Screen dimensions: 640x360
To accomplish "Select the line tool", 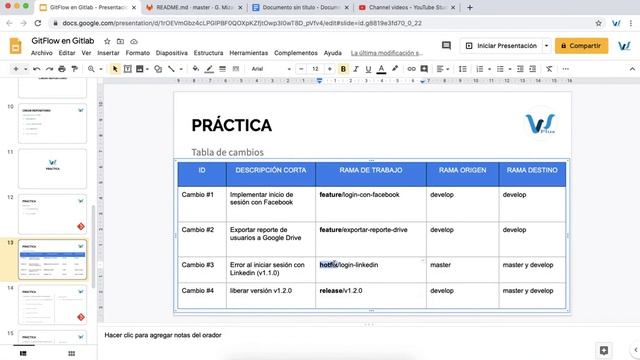I will point(171,69).
